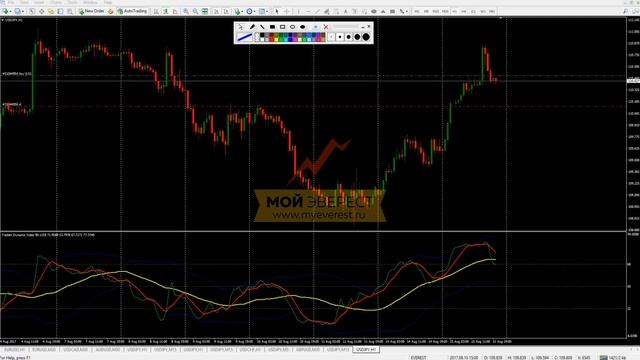Open the search icon in toolbar
This screenshot has height=360, width=640.
[625, 11]
